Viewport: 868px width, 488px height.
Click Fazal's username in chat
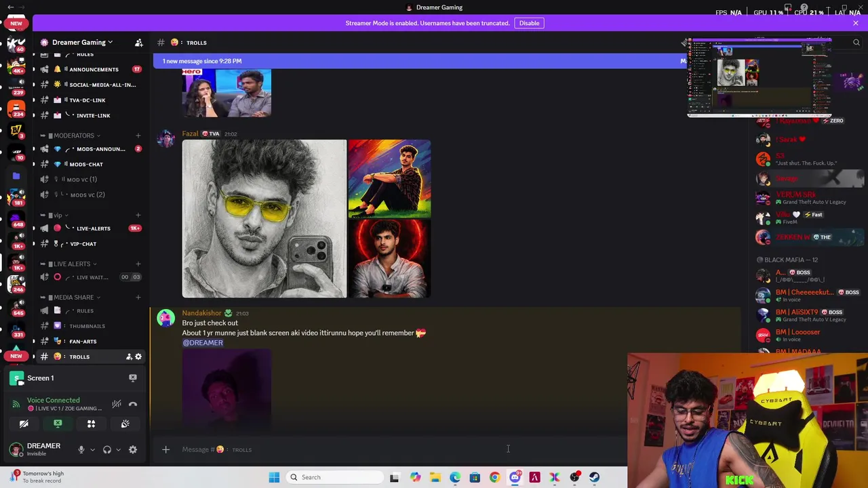coord(190,134)
